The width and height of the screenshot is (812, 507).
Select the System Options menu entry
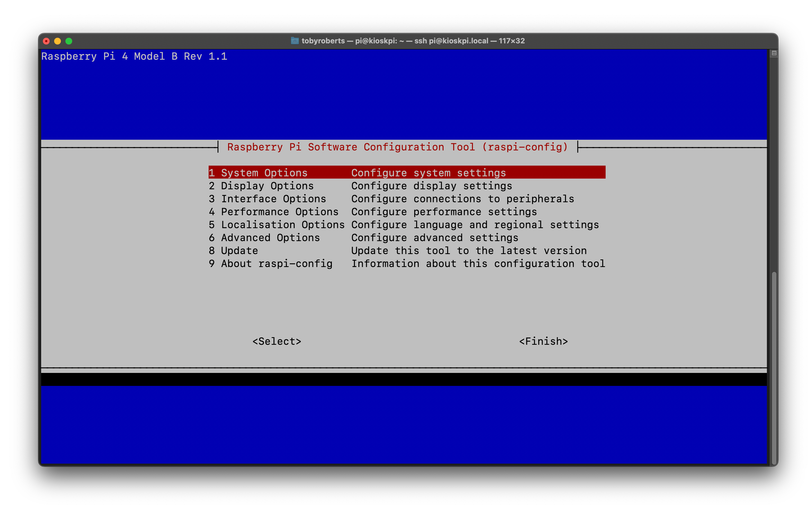pos(407,172)
